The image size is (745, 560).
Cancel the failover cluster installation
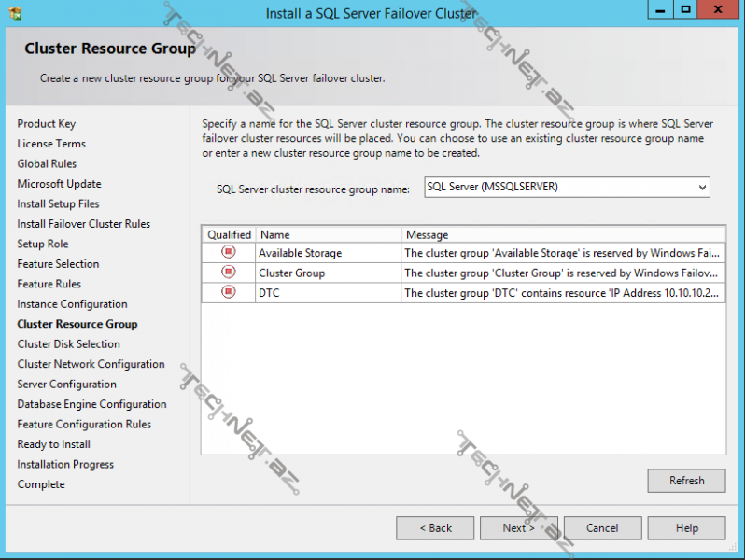point(602,528)
